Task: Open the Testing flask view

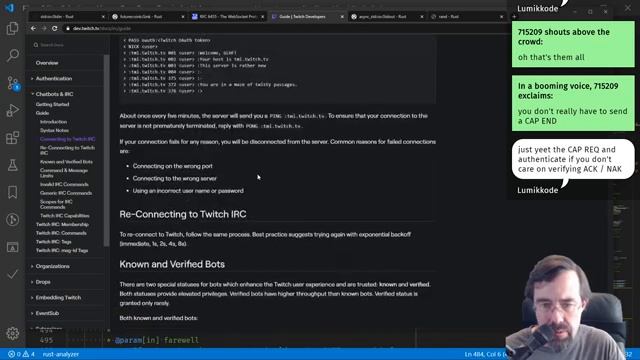Action: [12, 165]
